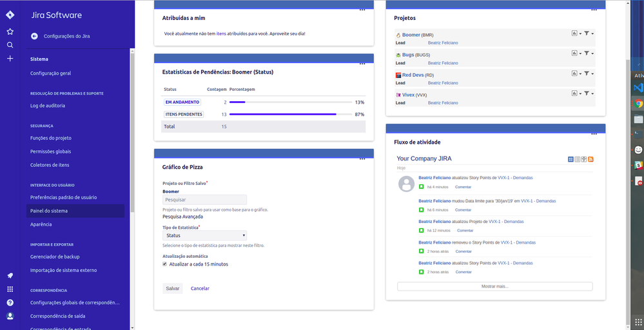This screenshot has width=644, height=330.
Task: Go back via the Configurações do Jira arrow
Action: tap(35, 36)
